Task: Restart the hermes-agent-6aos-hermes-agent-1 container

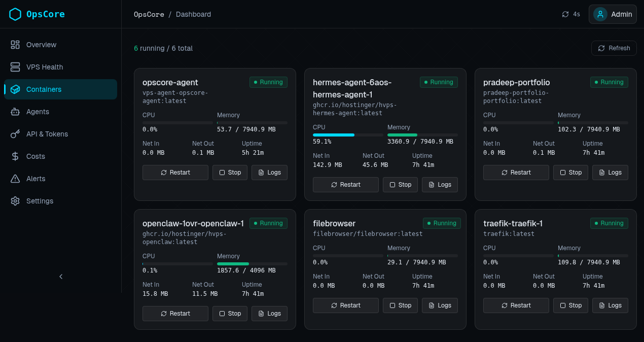Action: click(346, 185)
